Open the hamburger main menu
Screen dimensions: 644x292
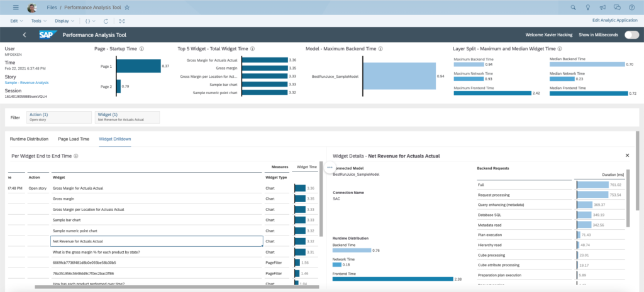16,8
